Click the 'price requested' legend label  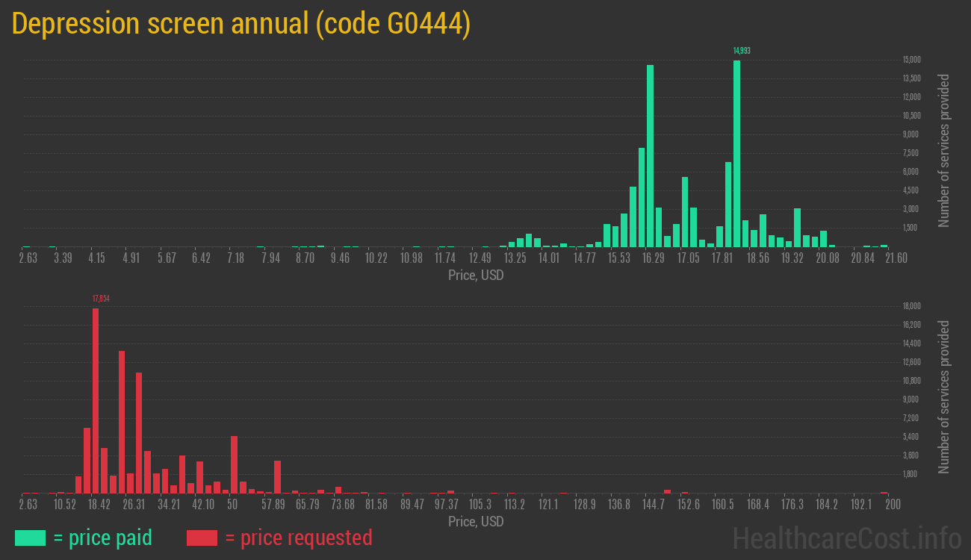coord(298,538)
